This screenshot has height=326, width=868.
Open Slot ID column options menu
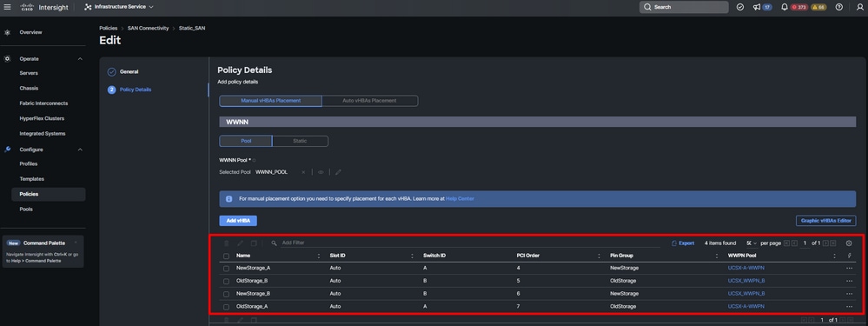(412, 256)
